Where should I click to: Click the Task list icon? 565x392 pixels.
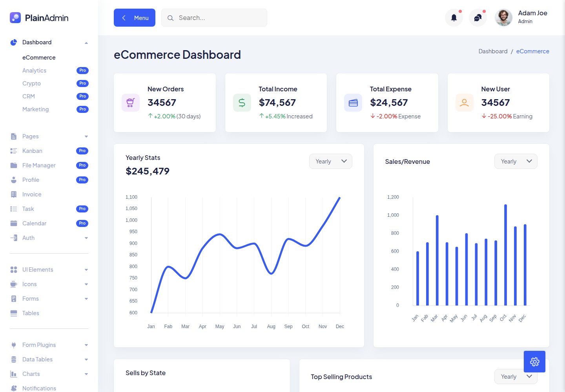(14, 209)
